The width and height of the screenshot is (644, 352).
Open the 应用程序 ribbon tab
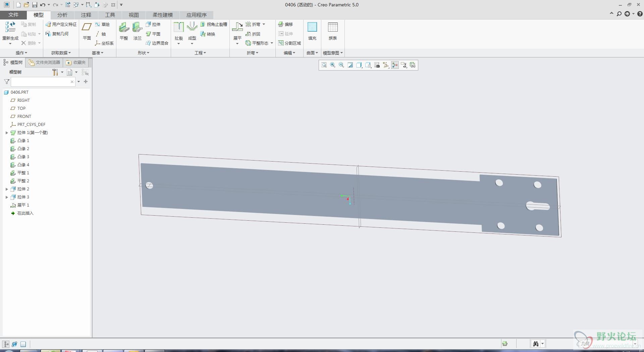coord(197,15)
